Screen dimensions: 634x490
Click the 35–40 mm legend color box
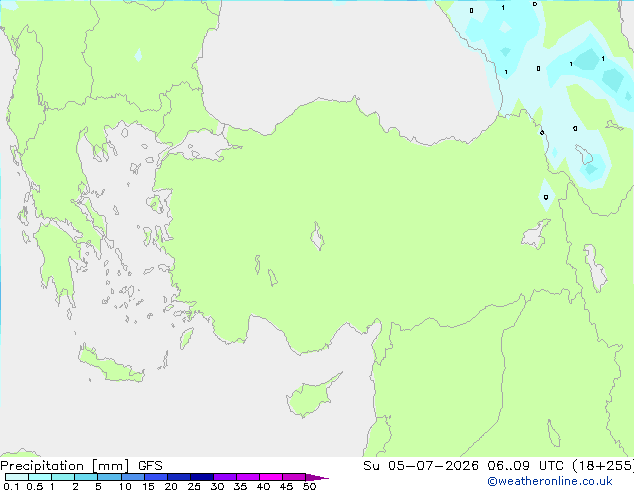(248, 477)
